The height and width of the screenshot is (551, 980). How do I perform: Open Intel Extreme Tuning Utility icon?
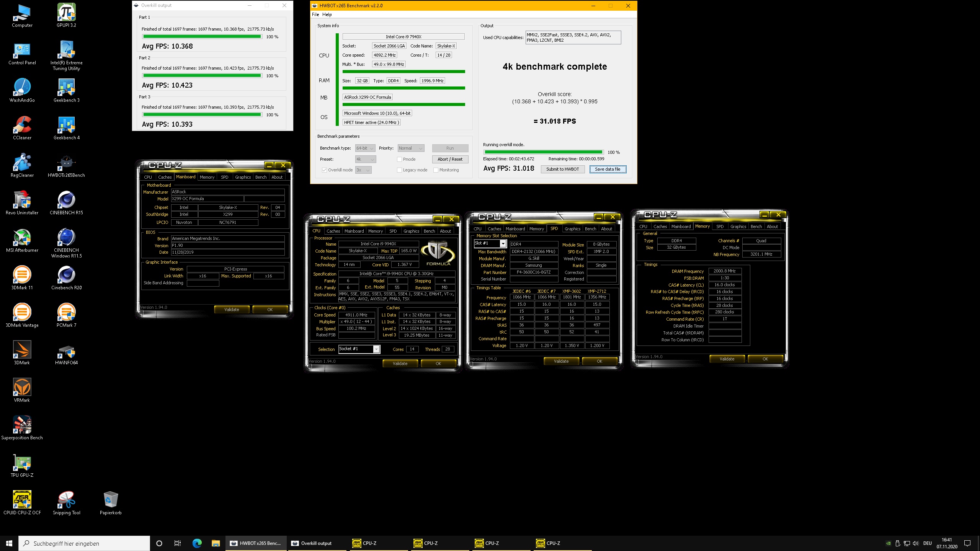tap(66, 55)
